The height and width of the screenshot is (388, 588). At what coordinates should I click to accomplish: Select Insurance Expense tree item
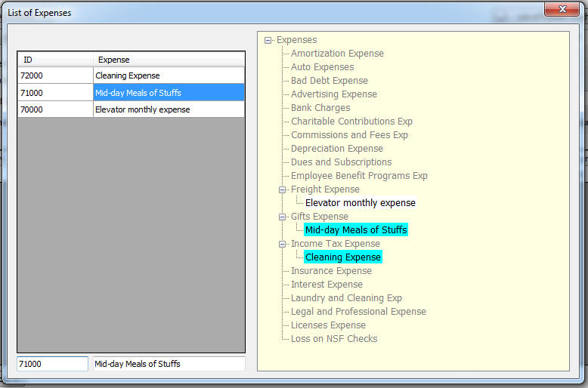[x=331, y=271]
